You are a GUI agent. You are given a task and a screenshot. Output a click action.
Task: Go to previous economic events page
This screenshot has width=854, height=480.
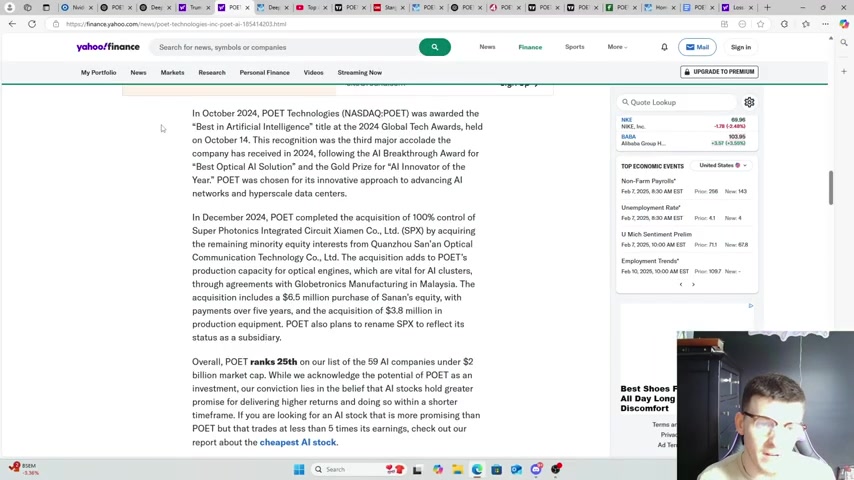681,284
